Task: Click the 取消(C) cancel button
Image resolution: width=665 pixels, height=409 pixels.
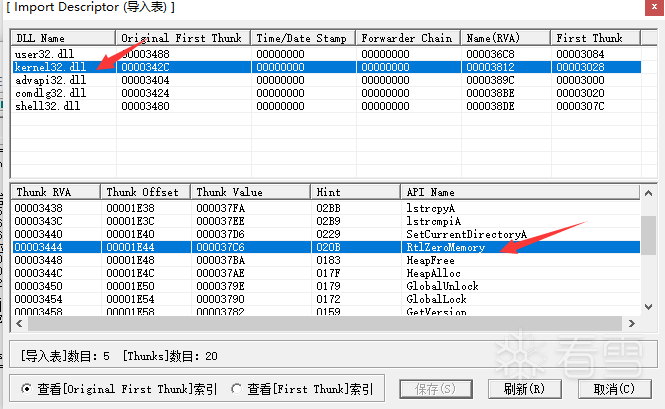Action: [x=614, y=389]
